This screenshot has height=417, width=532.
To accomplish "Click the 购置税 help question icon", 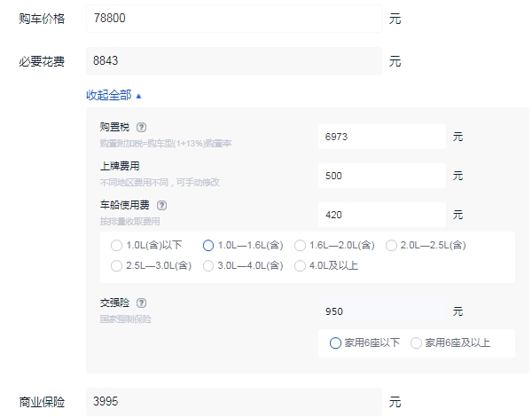I will point(141,128).
